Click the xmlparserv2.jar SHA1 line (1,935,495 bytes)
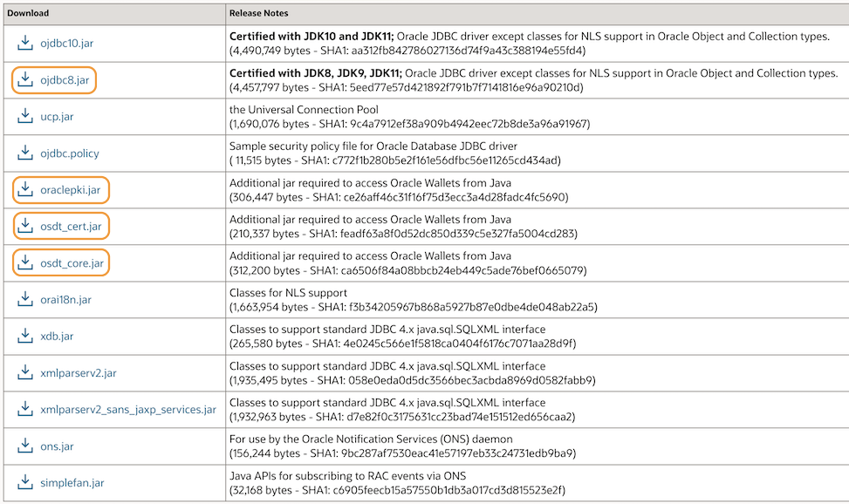The height and width of the screenshot is (504, 849). point(413,380)
